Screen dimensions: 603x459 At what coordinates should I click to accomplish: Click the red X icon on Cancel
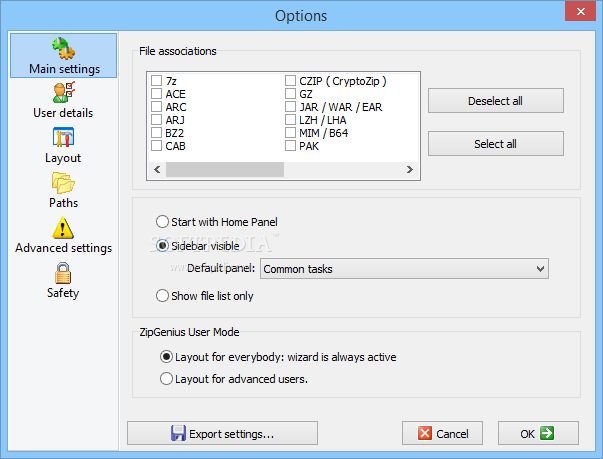[x=425, y=433]
